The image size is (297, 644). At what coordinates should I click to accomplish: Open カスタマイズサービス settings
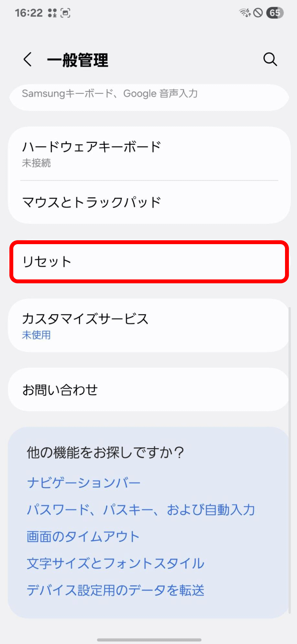(149, 325)
